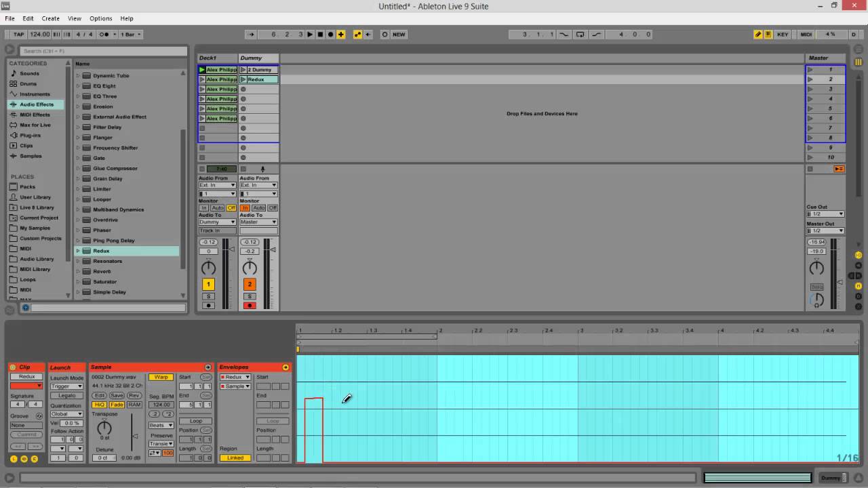Click the transport Stop button
The width and height of the screenshot is (868, 488).
coord(320,35)
